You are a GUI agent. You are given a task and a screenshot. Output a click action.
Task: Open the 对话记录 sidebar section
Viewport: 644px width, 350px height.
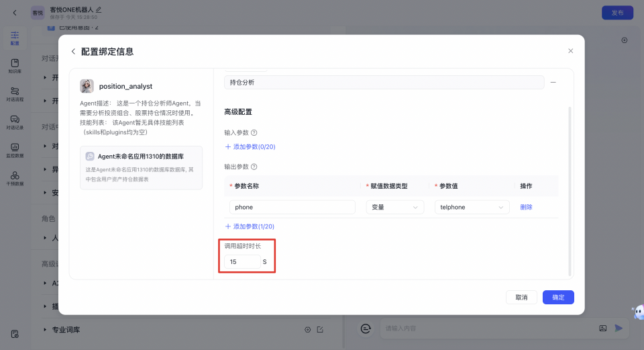pos(15,122)
